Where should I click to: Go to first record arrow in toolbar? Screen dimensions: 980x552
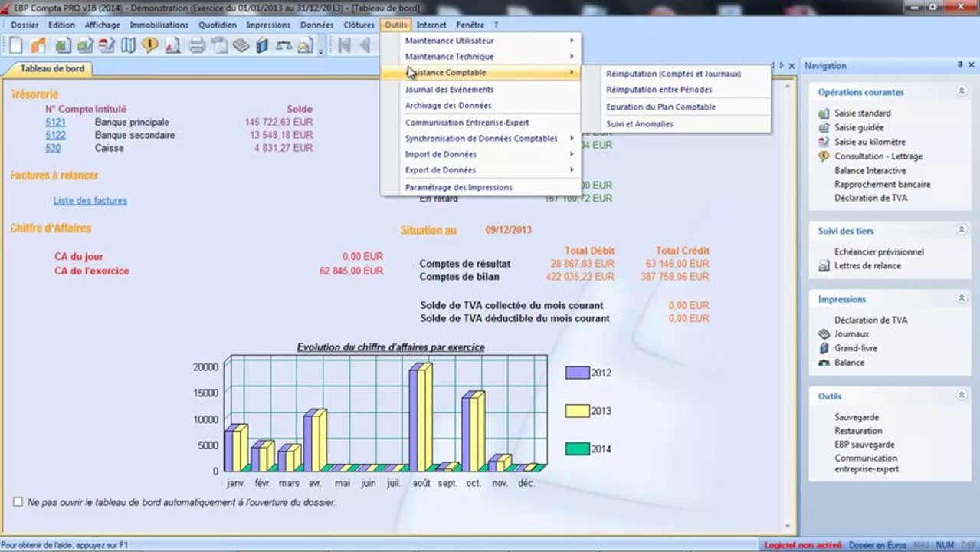345,45
